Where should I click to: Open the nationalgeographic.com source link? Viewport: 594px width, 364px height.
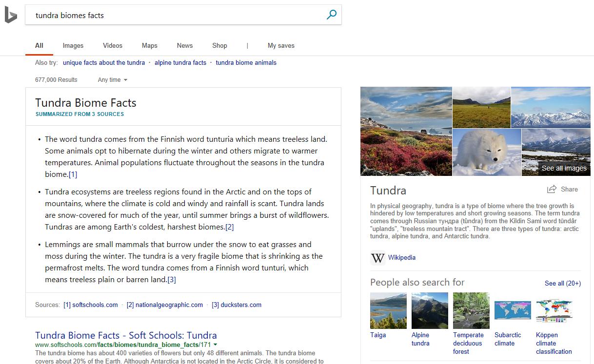pos(164,305)
